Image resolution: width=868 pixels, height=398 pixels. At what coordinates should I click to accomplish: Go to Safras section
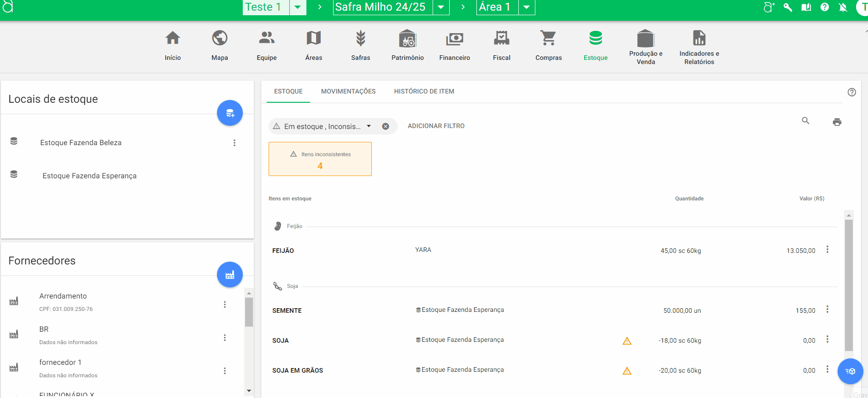coord(360,45)
